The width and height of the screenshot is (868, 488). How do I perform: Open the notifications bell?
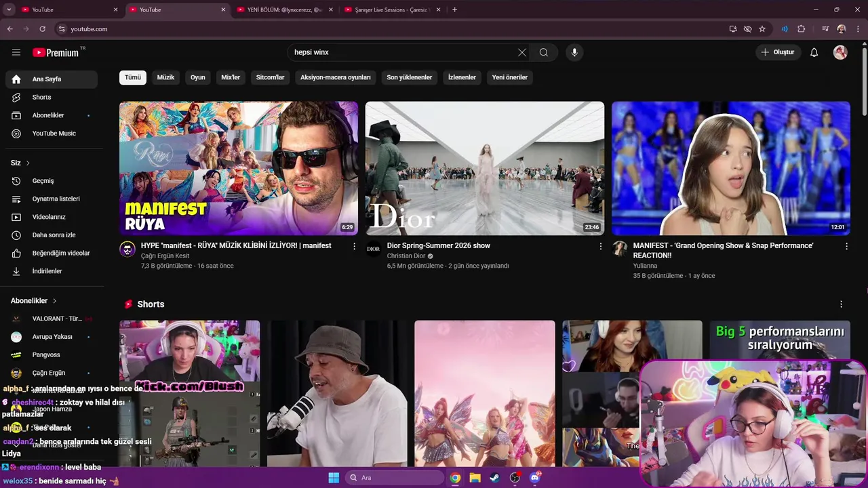pyautogui.click(x=814, y=52)
